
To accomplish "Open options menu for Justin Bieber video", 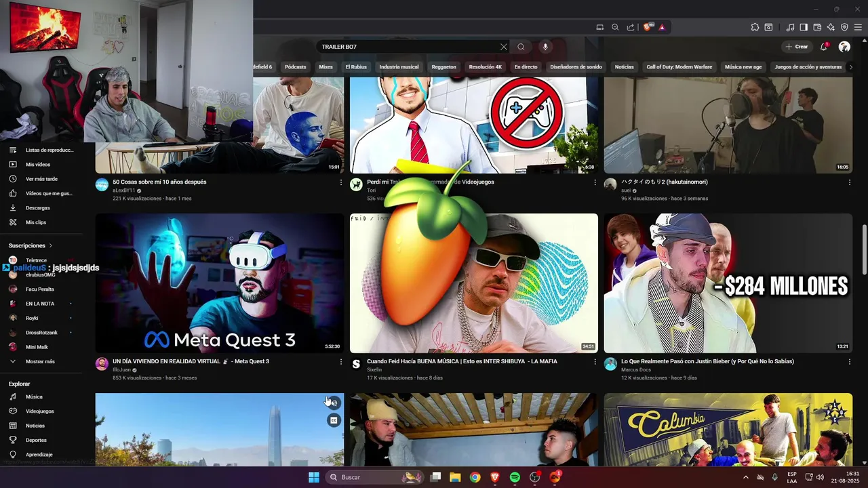I will [x=849, y=362].
